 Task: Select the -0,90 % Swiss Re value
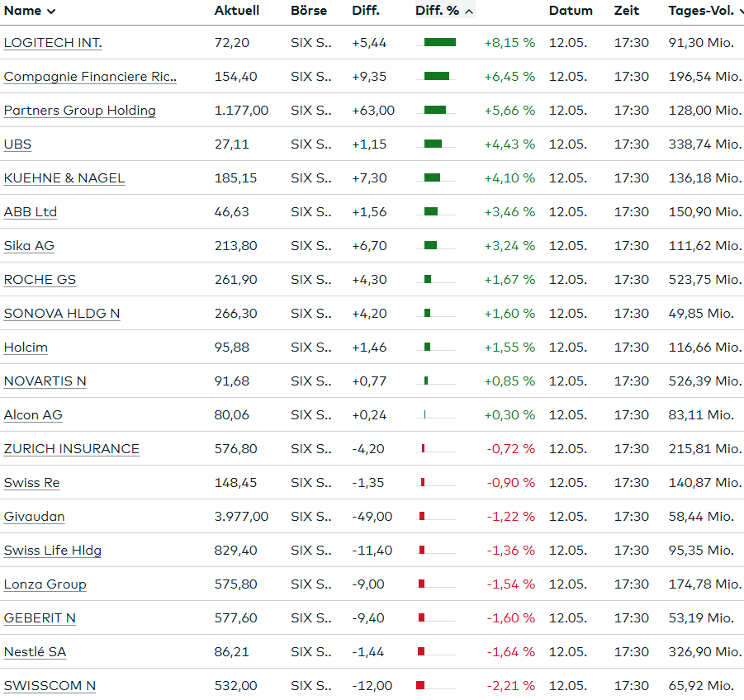[511, 482]
